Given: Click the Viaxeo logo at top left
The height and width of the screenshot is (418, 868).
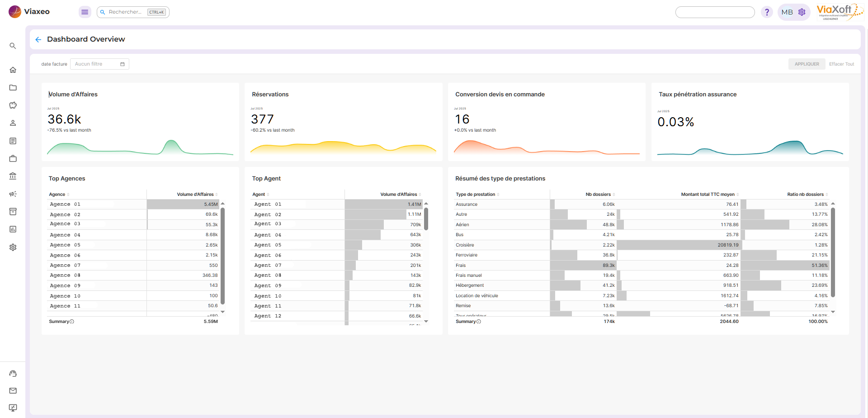Looking at the screenshot, I should (29, 12).
